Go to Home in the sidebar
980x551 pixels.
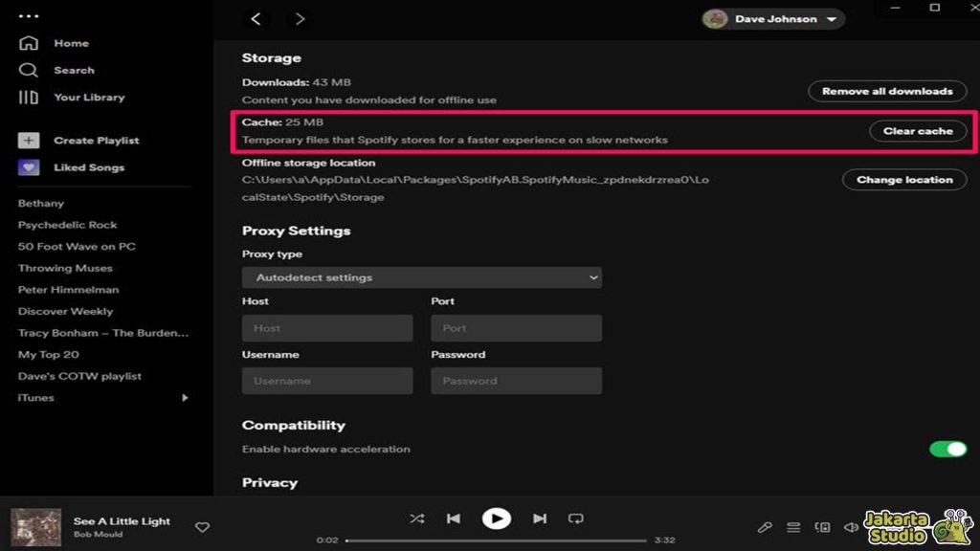click(71, 43)
